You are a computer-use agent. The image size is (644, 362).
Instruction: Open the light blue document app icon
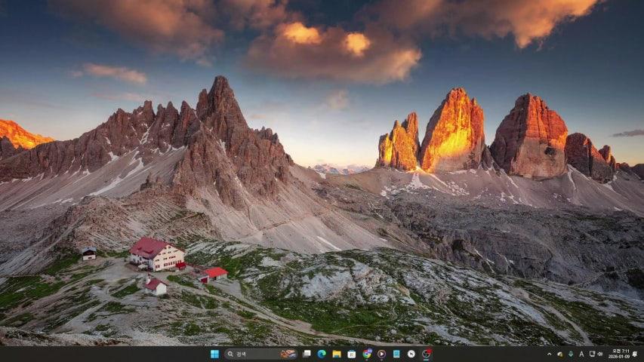(x=396, y=354)
